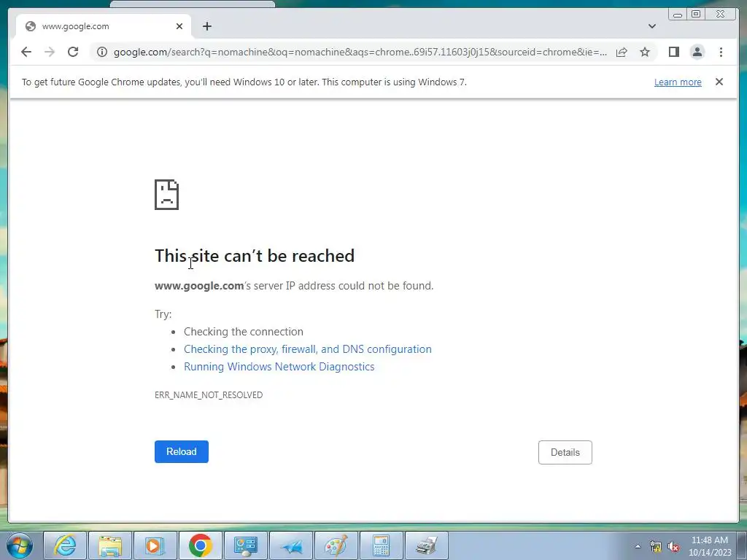Minimize the Chrome window
Image resolution: width=747 pixels, height=560 pixels.
point(678,15)
